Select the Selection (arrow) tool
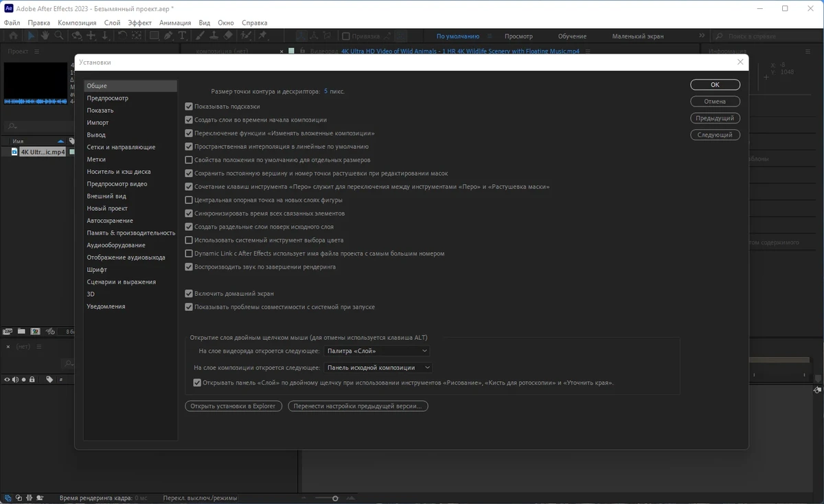The image size is (824, 504). pyautogui.click(x=32, y=36)
